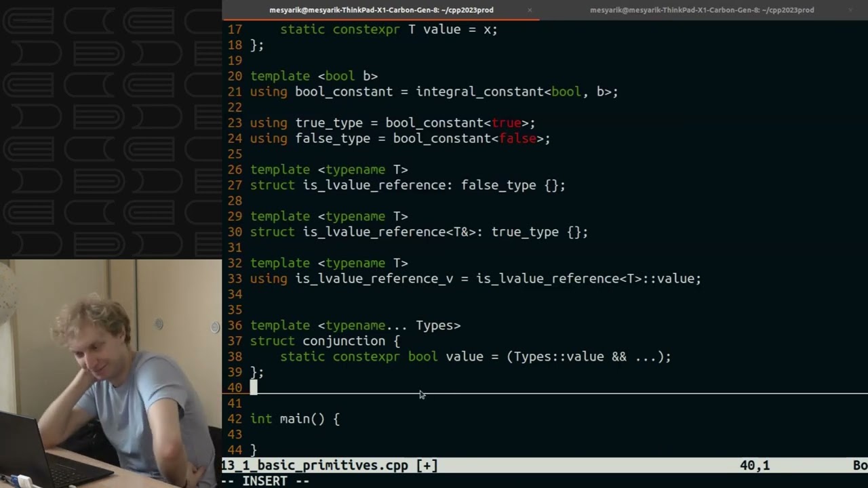Click the red 'true' literal on line 23
This screenshot has height=488, width=868.
tap(506, 123)
